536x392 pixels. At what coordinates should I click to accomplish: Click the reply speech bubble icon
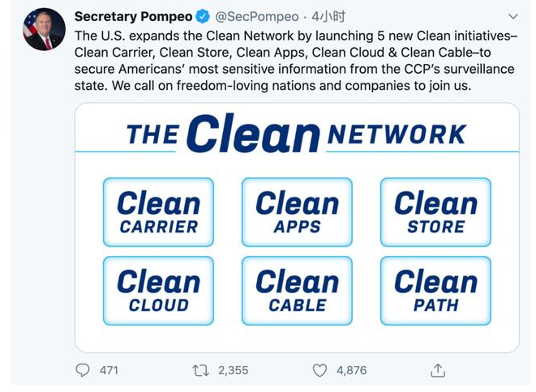(x=83, y=370)
